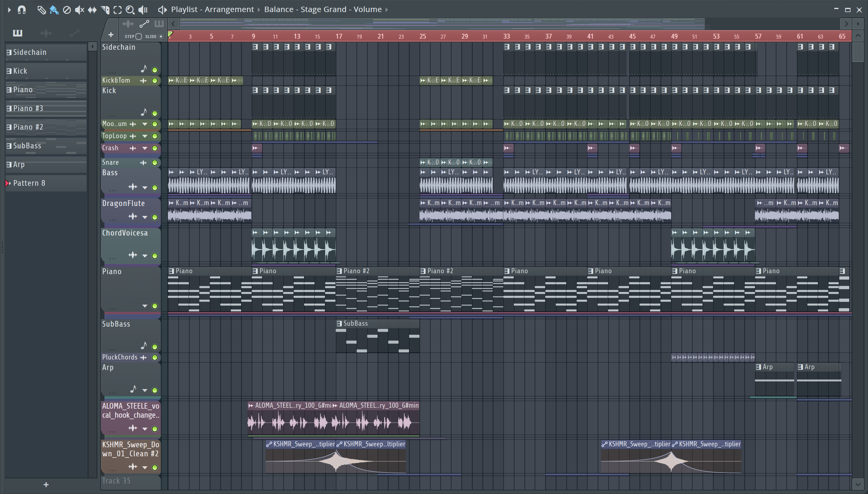
Task: Open the Crash track dropdown arrow
Action: coord(145,148)
